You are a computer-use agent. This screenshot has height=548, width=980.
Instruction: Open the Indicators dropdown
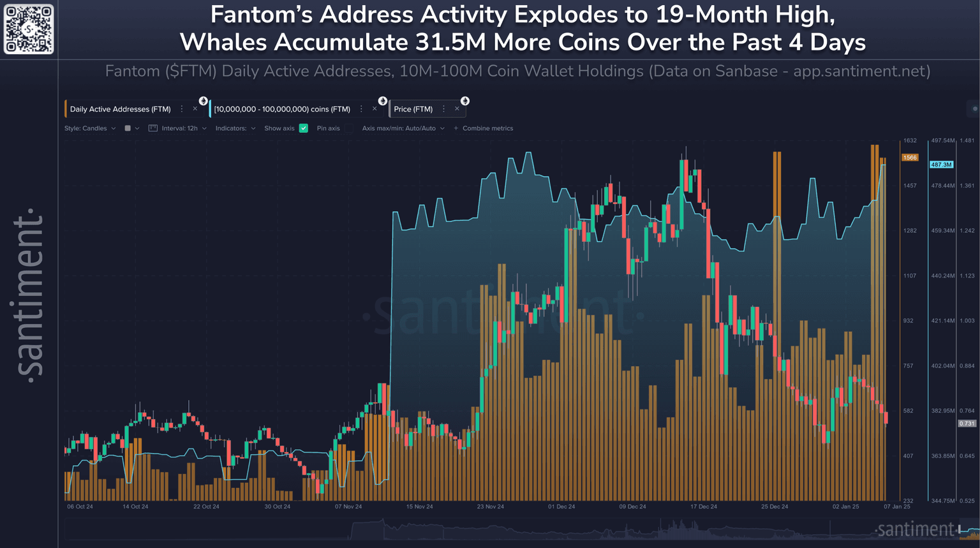pyautogui.click(x=235, y=128)
